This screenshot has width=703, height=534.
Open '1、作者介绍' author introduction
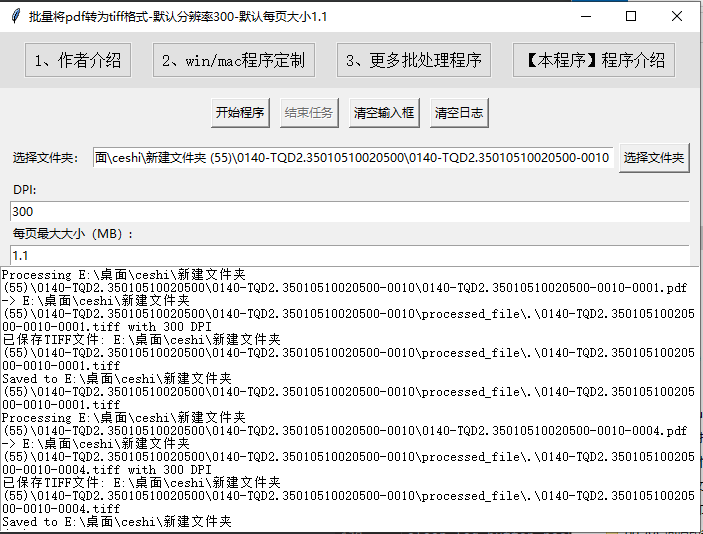[78, 60]
